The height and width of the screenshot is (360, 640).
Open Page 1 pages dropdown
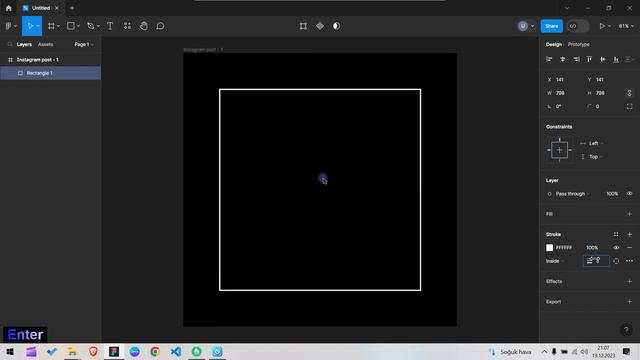coord(84,44)
